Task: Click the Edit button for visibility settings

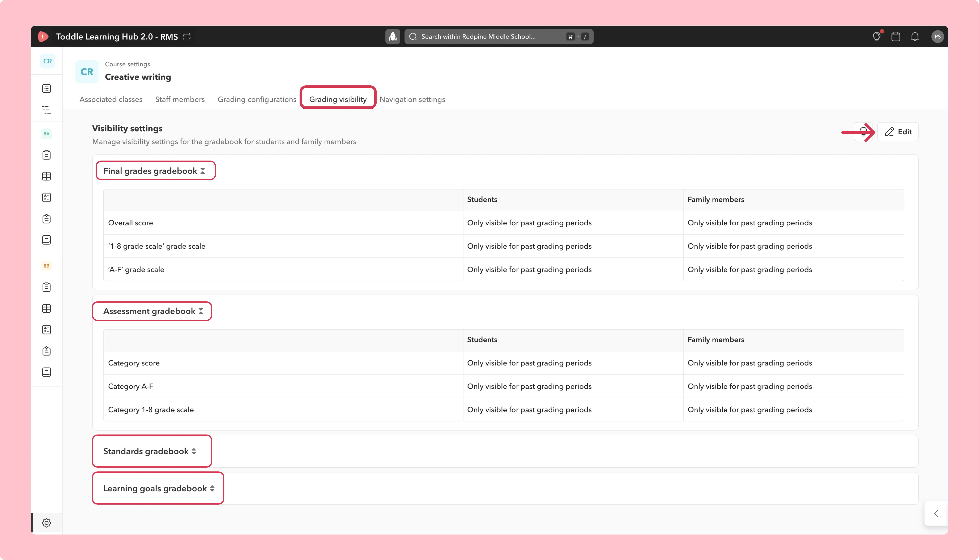Action: pyautogui.click(x=898, y=132)
